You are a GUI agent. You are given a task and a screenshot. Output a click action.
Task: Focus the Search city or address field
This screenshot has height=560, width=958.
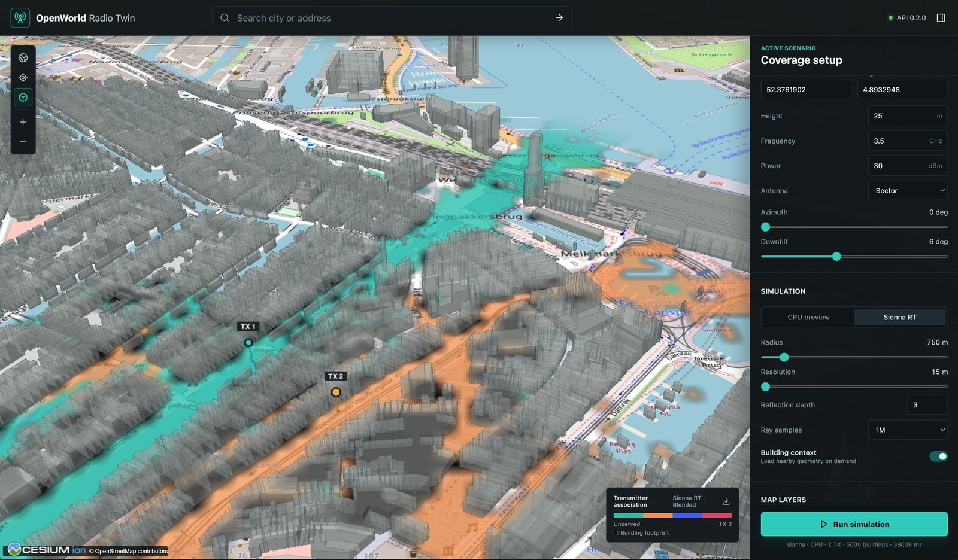pyautogui.click(x=392, y=18)
